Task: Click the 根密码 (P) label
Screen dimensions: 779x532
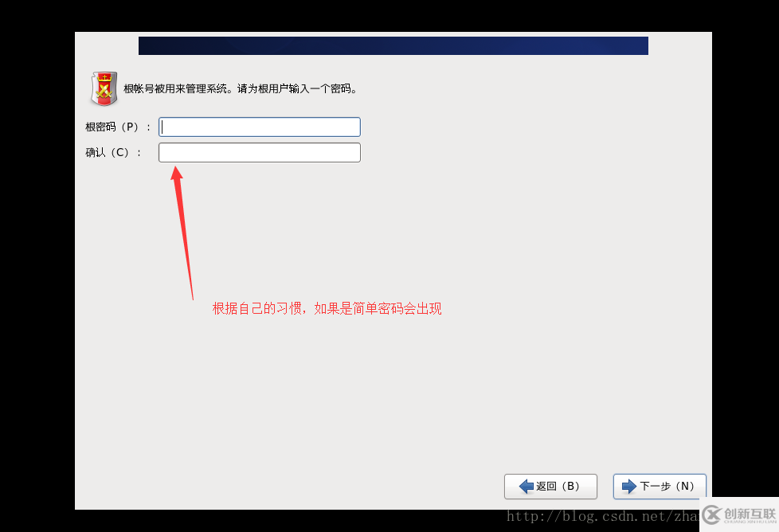Action: tap(118, 127)
